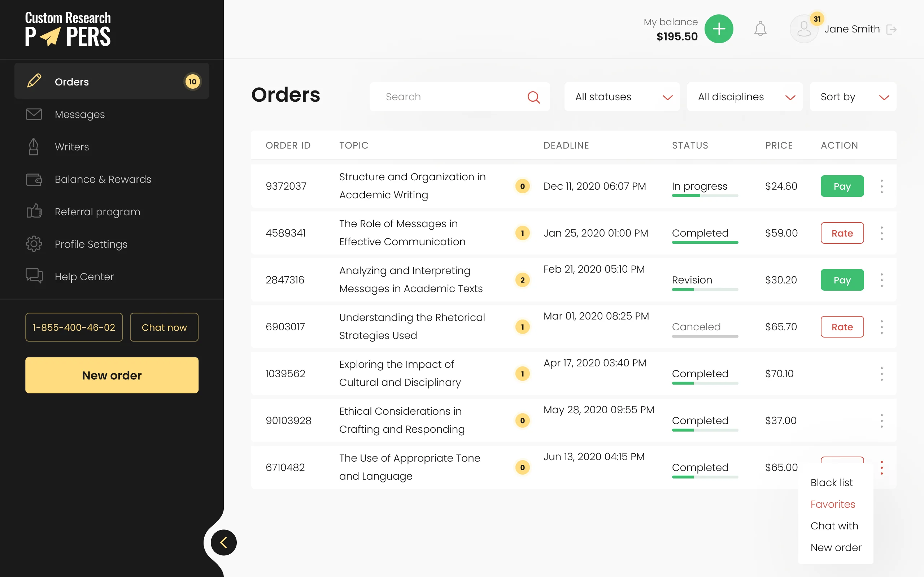
Task: Open three-dot menu for order 1039562
Action: [882, 374]
